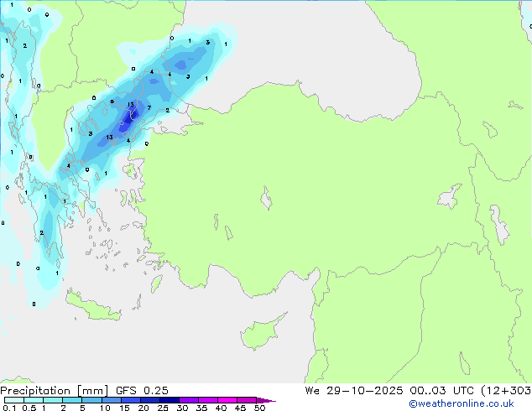Click the legend arrow tip beyond 50 mm
532x411 pixels.
coord(266,401)
